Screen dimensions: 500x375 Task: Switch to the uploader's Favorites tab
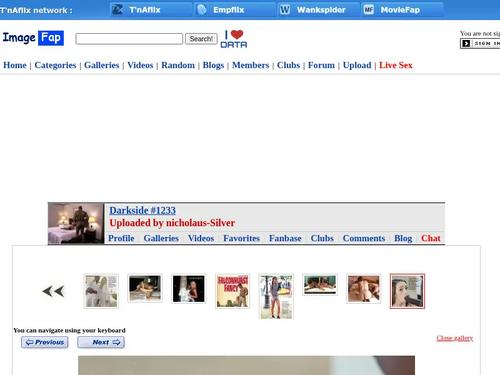click(241, 238)
